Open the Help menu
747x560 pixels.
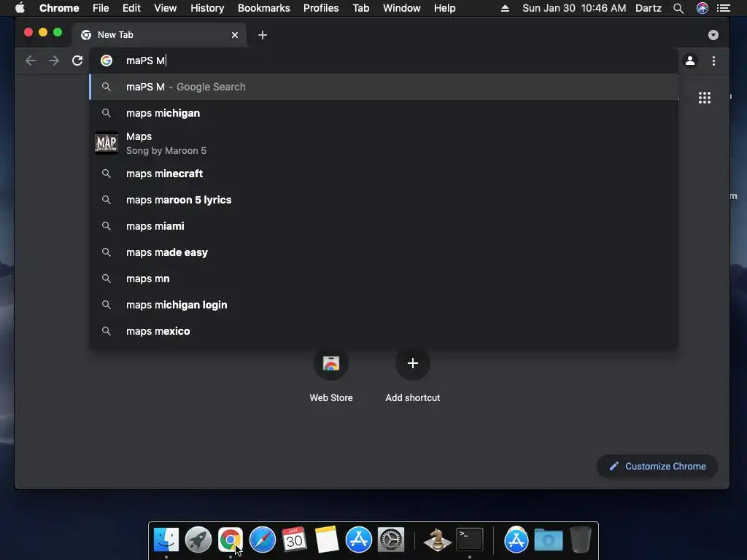444,8
